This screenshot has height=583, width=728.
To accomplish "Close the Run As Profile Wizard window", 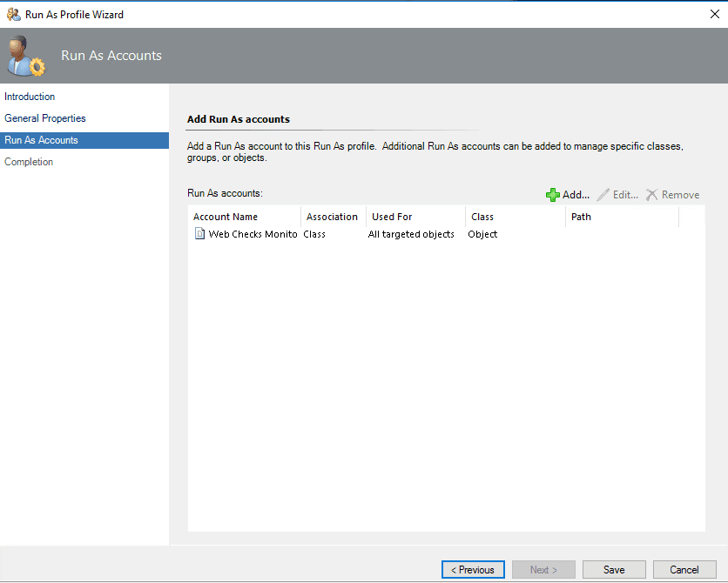I will (715, 15).
